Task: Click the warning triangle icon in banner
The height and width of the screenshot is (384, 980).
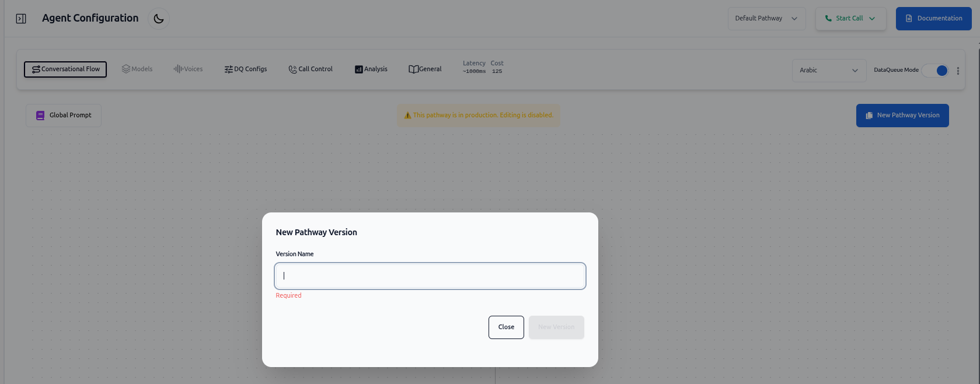Action: click(x=407, y=116)
